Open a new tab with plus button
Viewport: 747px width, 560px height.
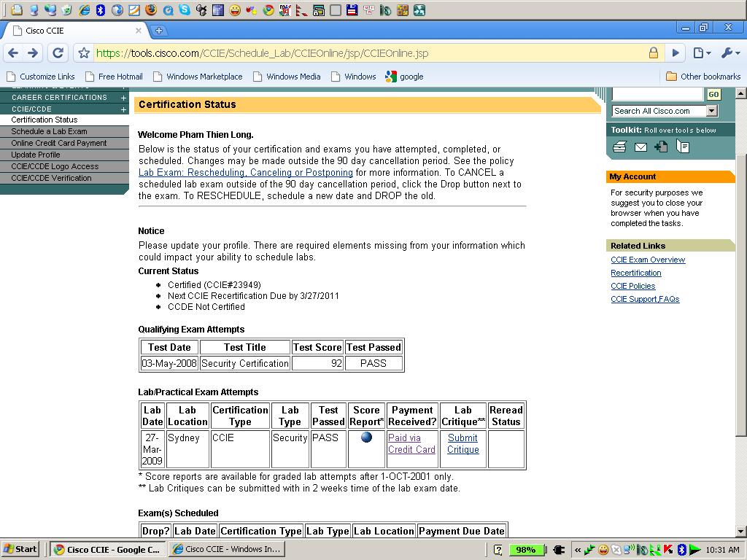point(159,31)
